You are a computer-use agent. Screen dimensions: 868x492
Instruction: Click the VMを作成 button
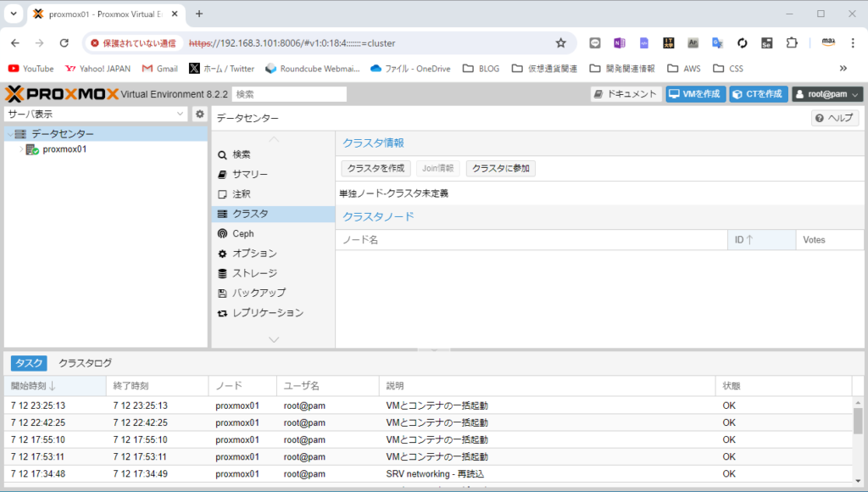coord(695,94)
